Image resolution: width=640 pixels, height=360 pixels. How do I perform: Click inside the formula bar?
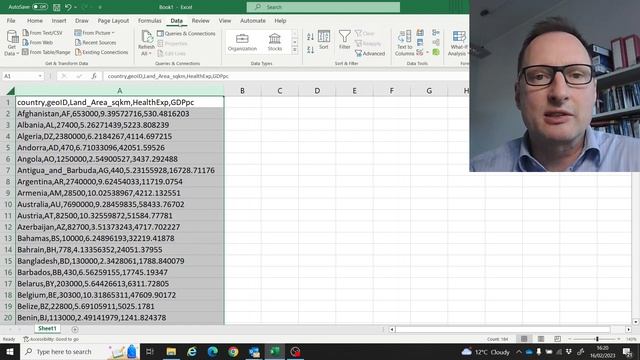coord(286,76)
